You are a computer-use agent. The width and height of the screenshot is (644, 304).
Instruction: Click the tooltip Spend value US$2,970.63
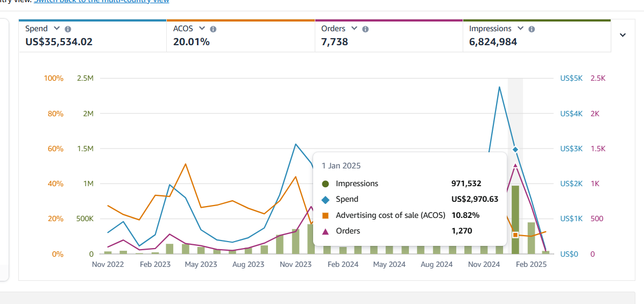pyautogui.click(x=475, y=199)
